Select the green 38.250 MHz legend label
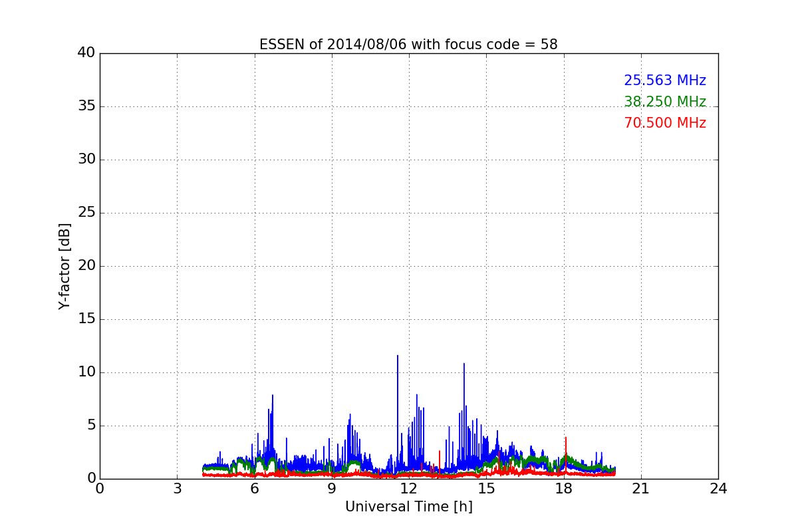798x532 pixels. pos(665,102)
